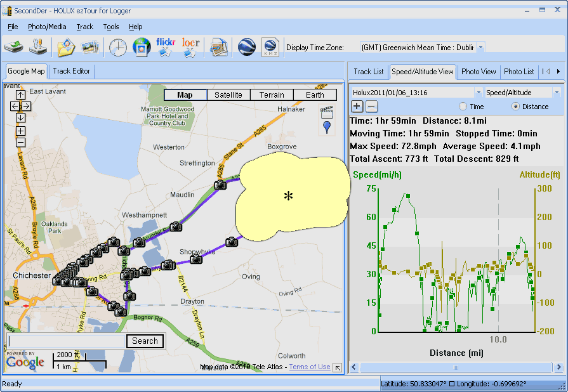The width and height of the screenshot is (568, 392).
Task: Click dashed vertical cursor line on chart
Action: tap(498, 259)
